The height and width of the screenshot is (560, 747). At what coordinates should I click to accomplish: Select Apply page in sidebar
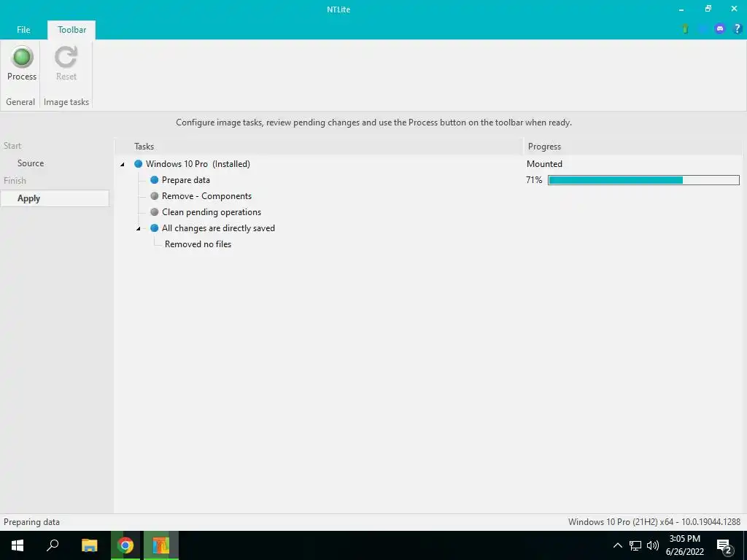54,198
